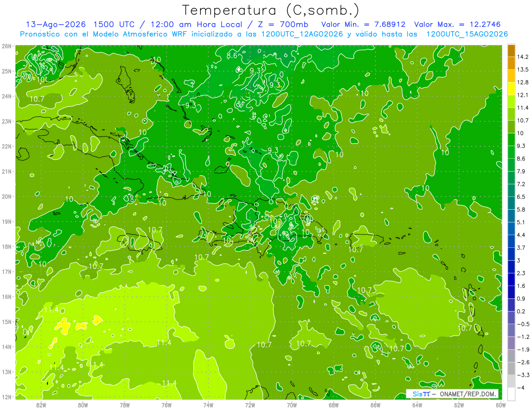
Task: Click the 6.5 value on the color scale
Action: click(x=521, y=196)
